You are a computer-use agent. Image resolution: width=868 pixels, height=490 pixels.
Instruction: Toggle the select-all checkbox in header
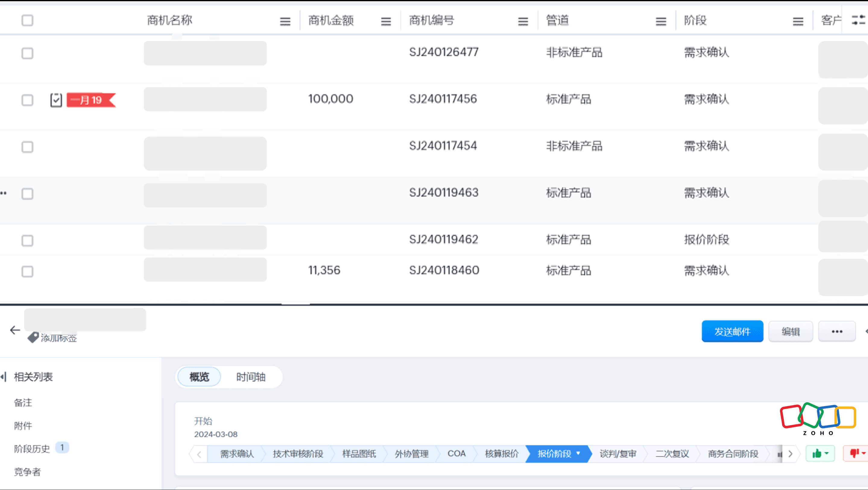(27, 20)
